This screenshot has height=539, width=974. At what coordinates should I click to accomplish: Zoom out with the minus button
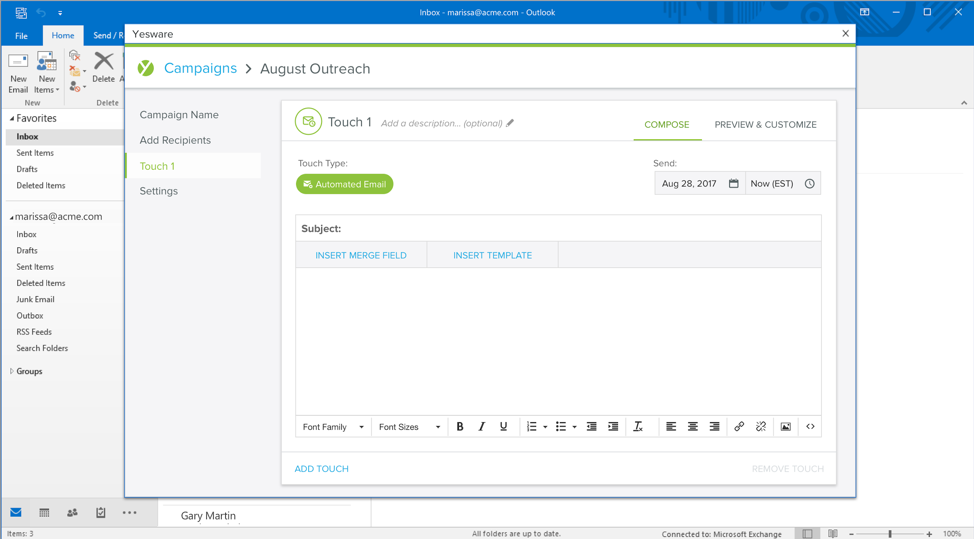point(852,533)
